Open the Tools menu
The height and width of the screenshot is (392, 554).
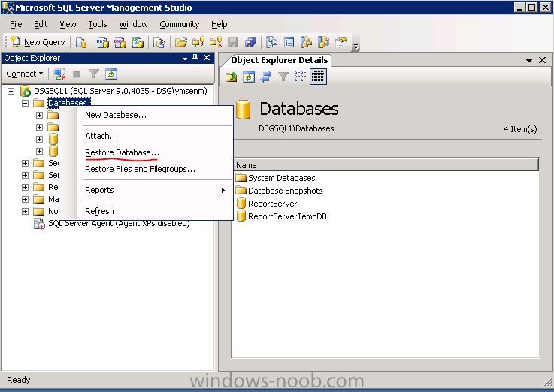click(98, 24)
